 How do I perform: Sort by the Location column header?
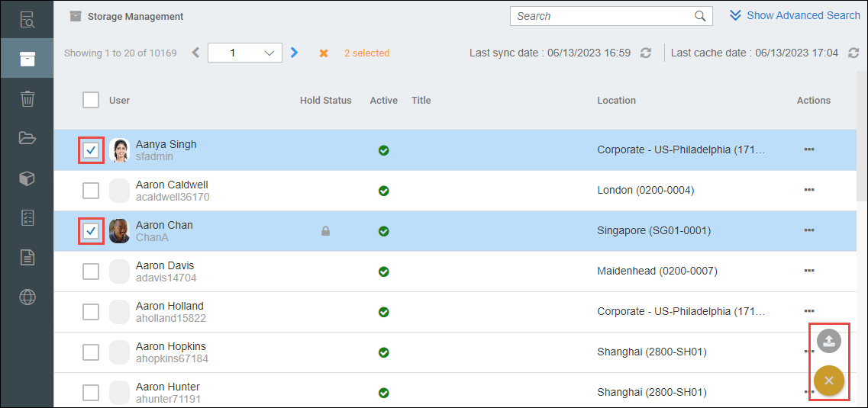click(616, 101)
